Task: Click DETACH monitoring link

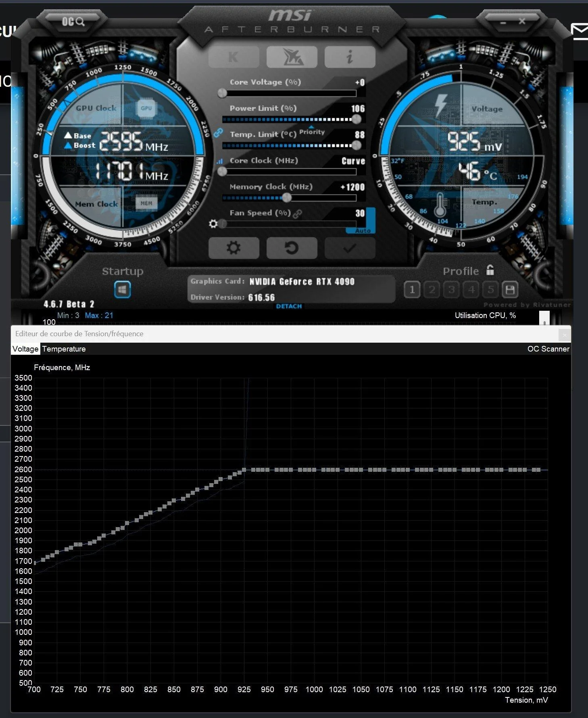Action: click(289, 306)
